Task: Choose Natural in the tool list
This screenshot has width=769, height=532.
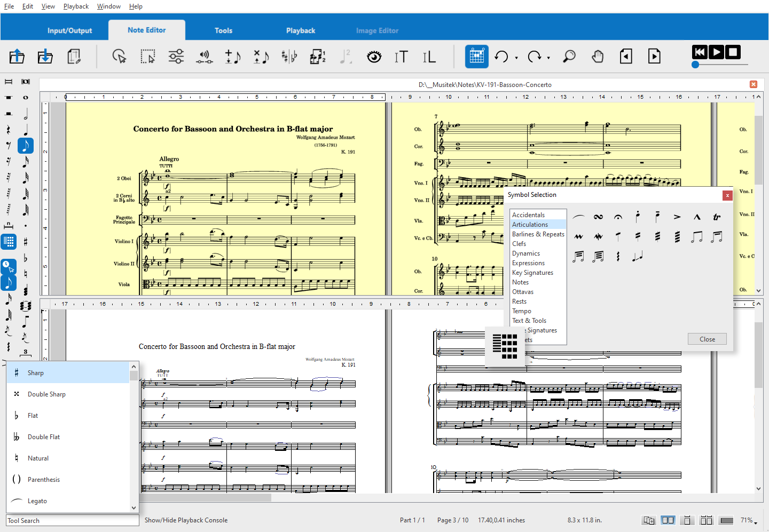Action: (x=68, y=458)
